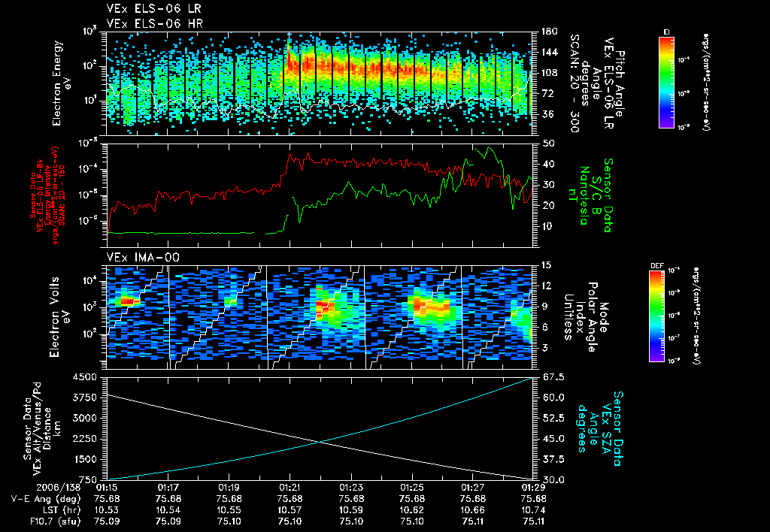Click the 'VEx IMA-00' panel title
The height and width of the screenshot is (532, 770).
tap(143, 257)
